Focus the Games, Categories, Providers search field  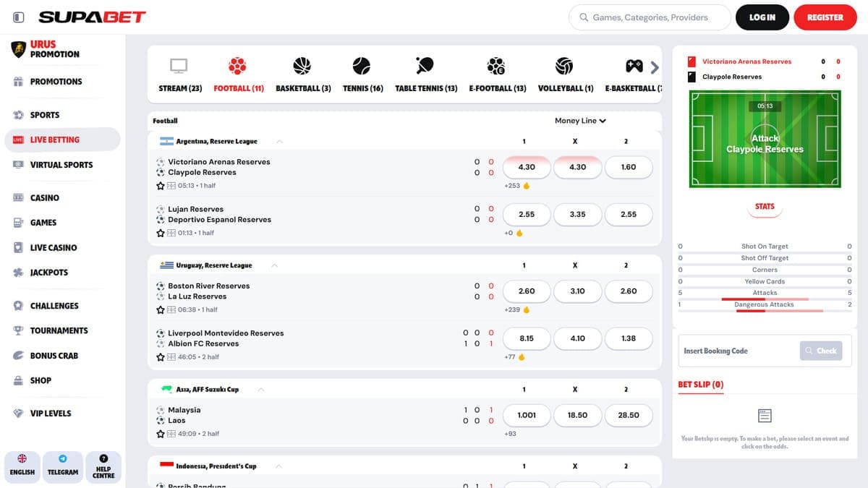click(x=650, y=17)
